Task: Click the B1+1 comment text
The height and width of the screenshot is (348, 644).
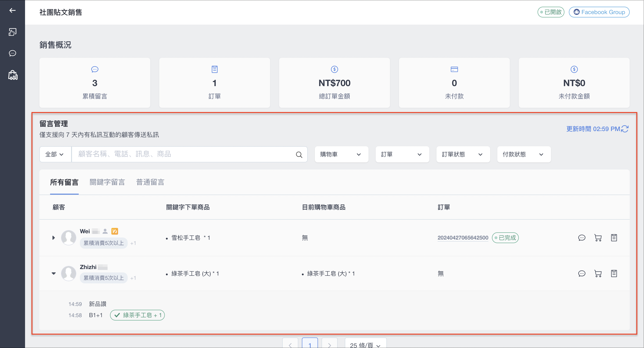Action: (96, 315)
